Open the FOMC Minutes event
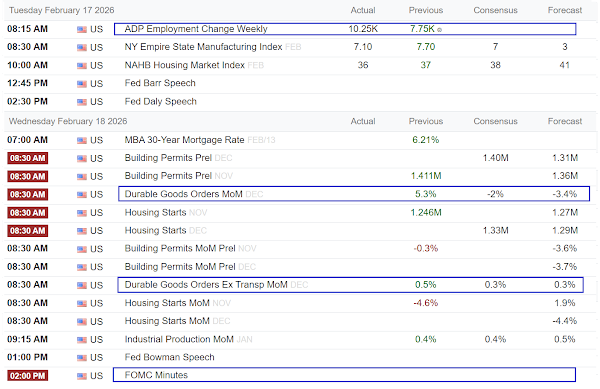 click(x=156, y=375)
